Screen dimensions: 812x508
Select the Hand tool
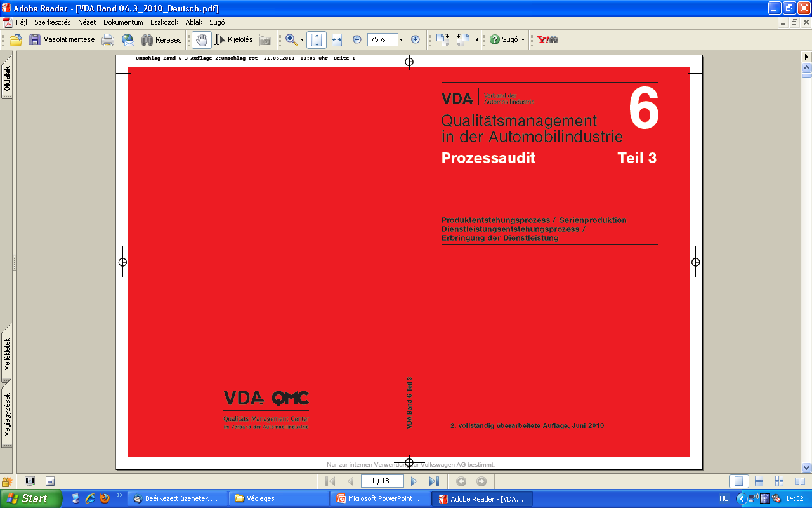click(202, 39)
